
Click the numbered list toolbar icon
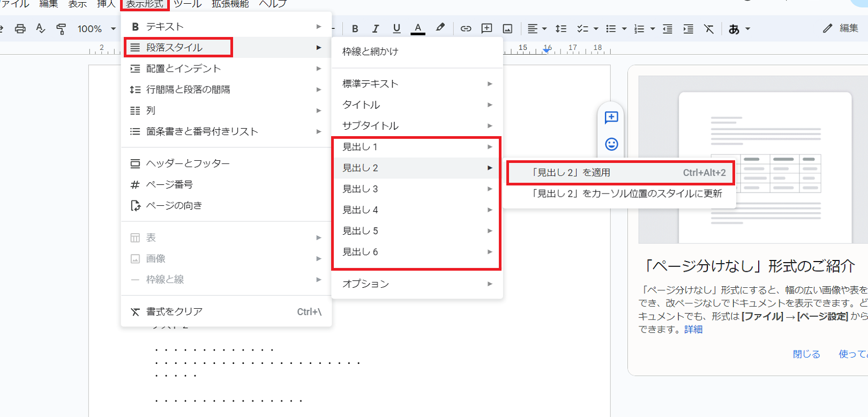click(x=639, y=29)
